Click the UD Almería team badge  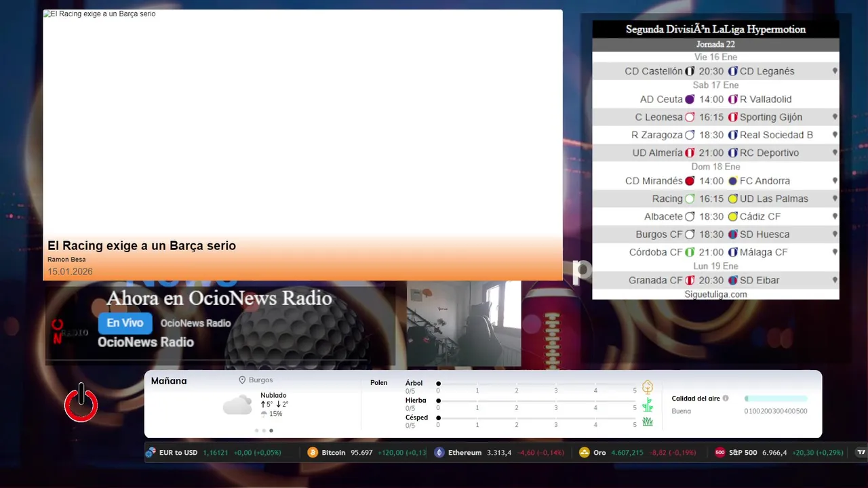point(690,153)
